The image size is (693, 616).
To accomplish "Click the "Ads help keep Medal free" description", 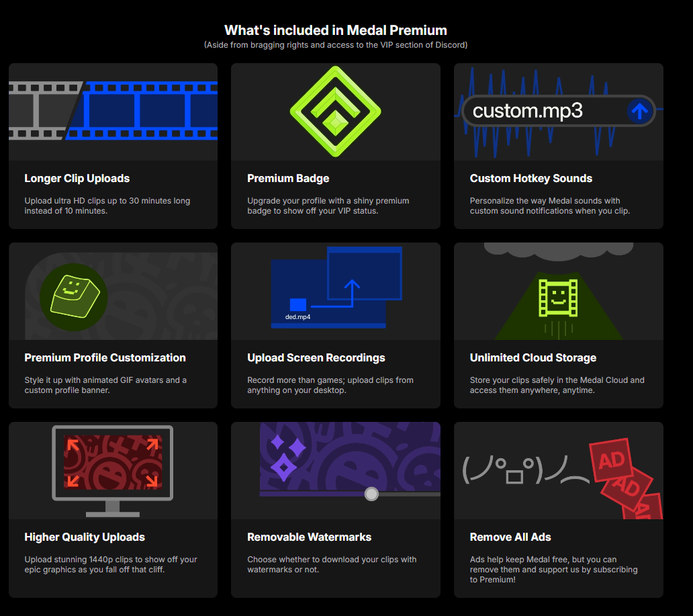I will coord(554,570).
